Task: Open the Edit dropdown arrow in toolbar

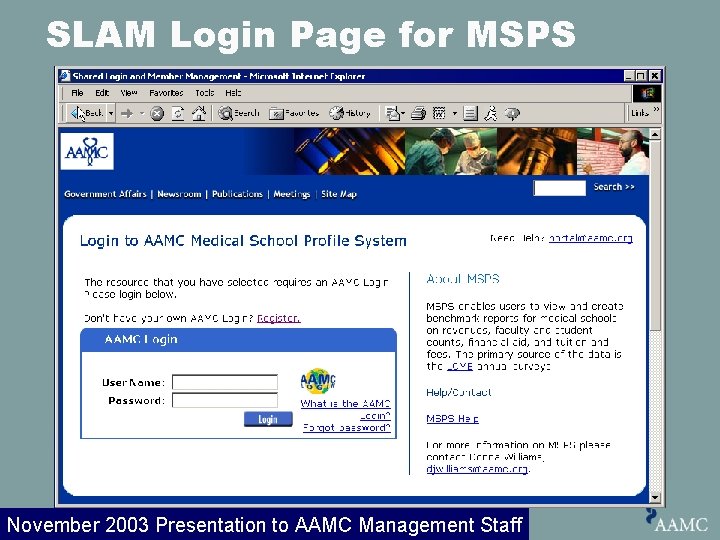Action: 455,113
